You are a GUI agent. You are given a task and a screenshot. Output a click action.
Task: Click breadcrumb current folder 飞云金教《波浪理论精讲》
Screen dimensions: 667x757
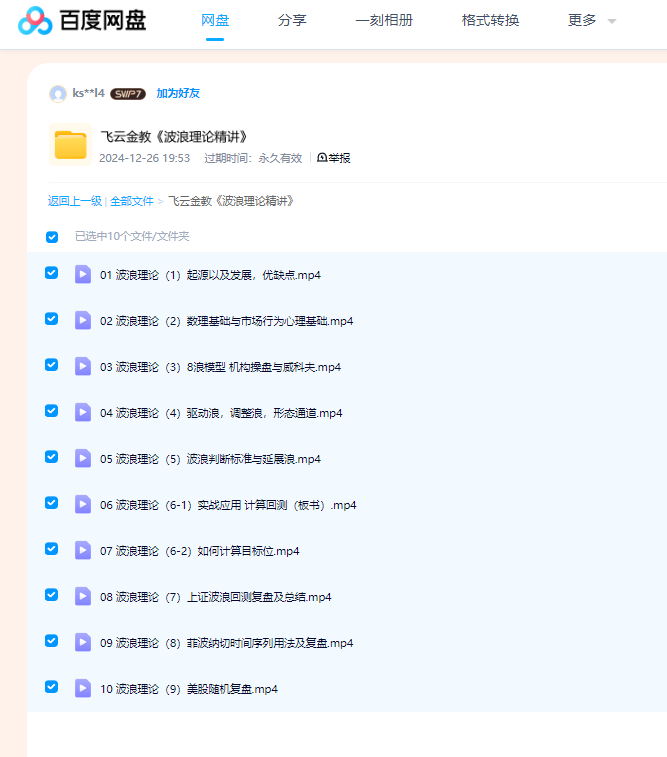[231, 201]
